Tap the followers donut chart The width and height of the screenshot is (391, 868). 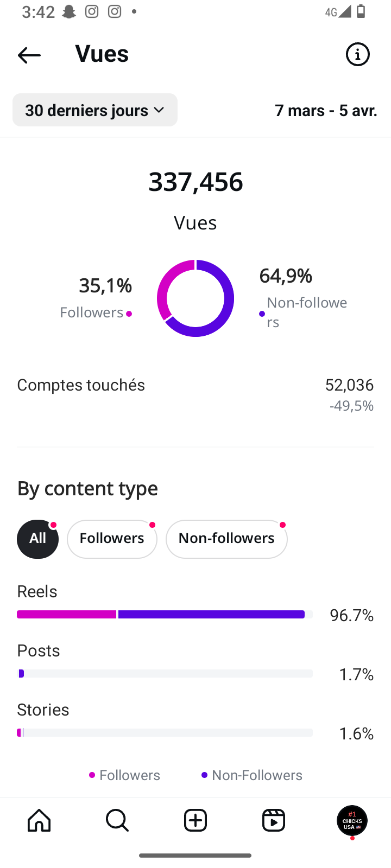coord(195,298)
